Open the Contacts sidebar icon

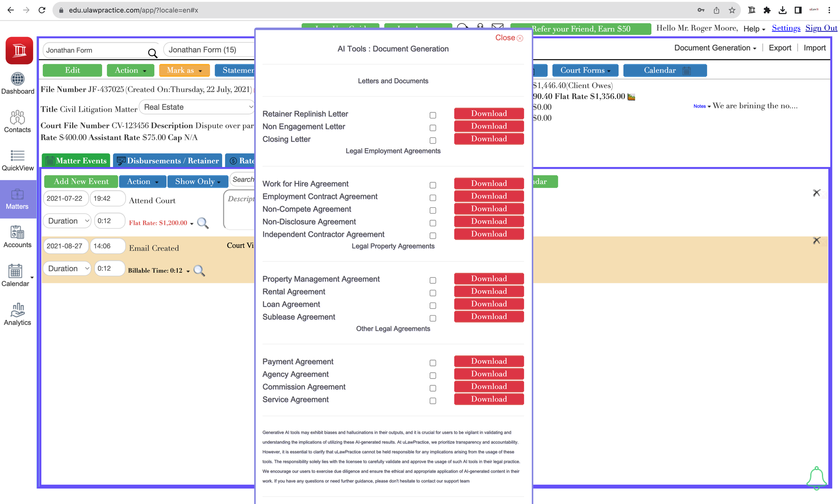(x=17, y=118)
